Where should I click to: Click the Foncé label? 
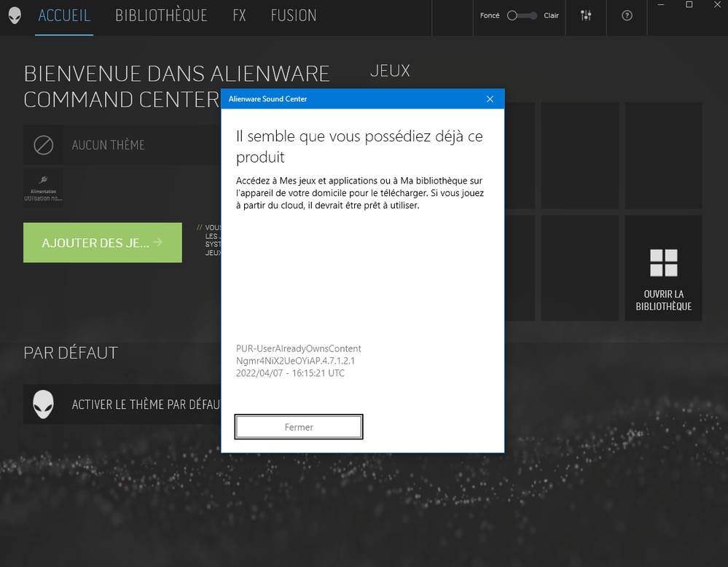coord(490,16)
